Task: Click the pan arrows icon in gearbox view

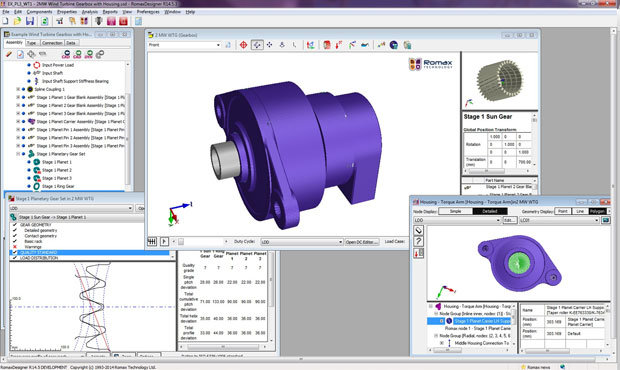Action: (x=270, y=45)
